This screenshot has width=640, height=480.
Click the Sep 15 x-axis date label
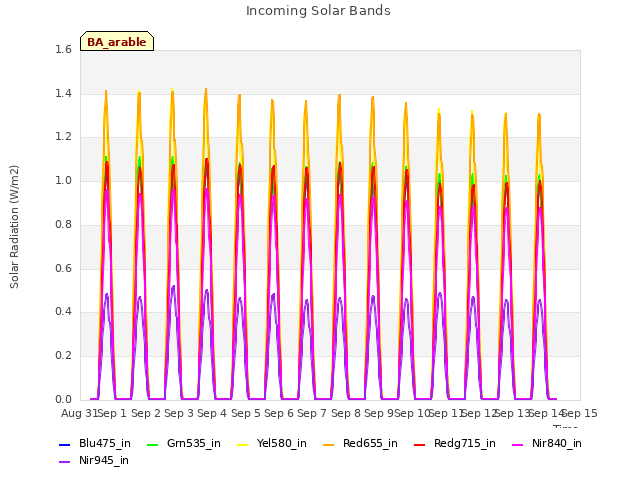tap(580, 413)
